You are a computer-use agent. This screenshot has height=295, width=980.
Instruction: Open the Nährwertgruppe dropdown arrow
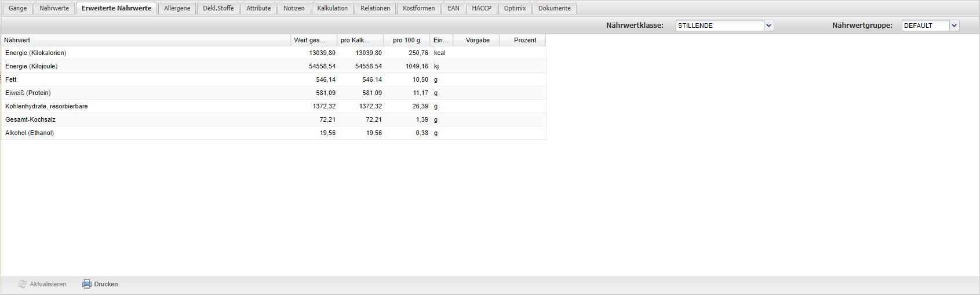point(955,26)
